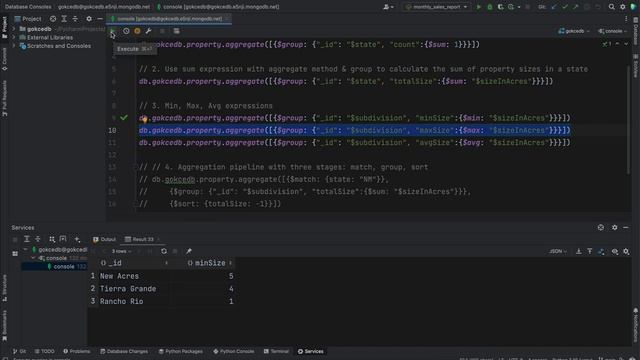The width and height of the screenshot is (640, 360).
Task: Click the JetBrains toolbox icon at top right
Action: 634,7
